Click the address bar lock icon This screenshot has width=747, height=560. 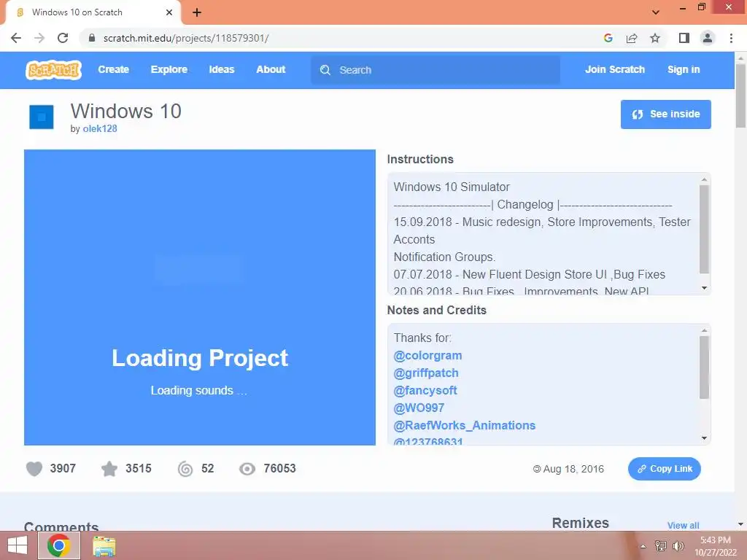[x=93, y=38]
